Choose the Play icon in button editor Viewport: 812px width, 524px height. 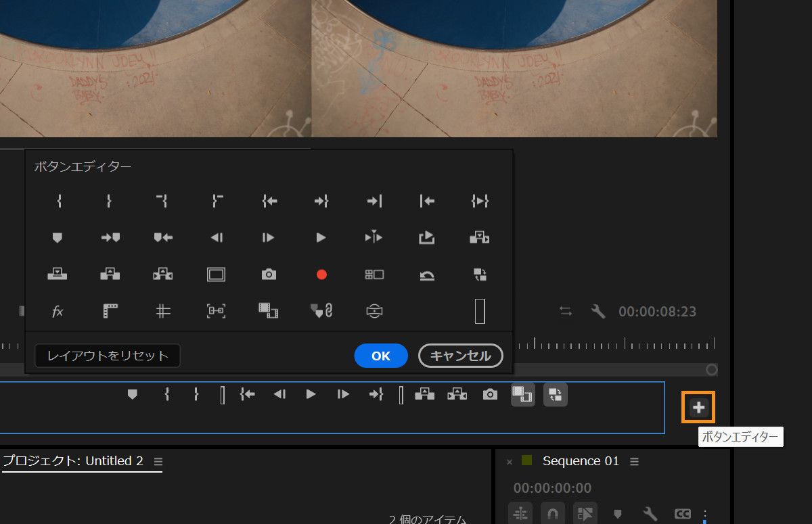321,237
